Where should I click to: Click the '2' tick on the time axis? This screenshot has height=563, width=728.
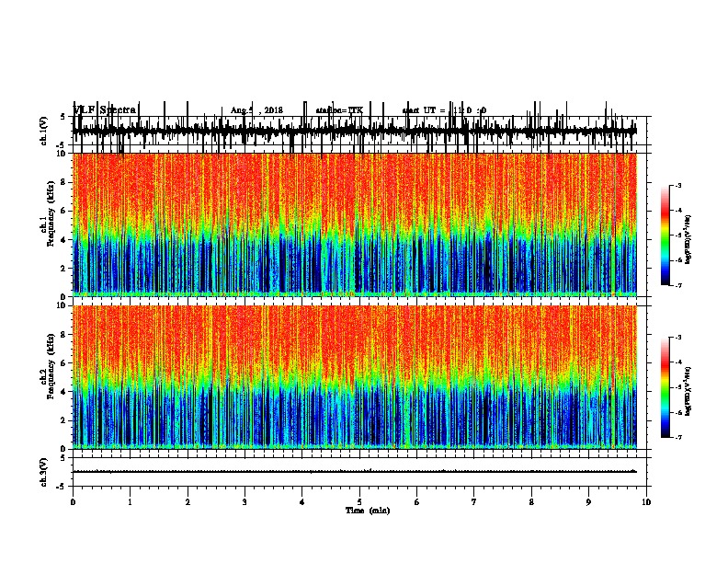point(188,502)
